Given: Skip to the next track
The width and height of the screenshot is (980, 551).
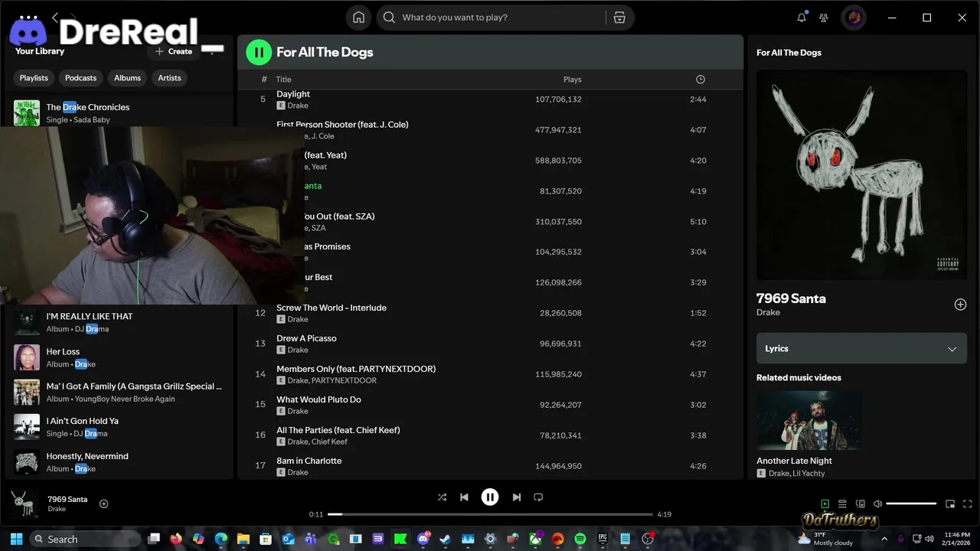Looking at the screenshot, I should pos(517,497).
